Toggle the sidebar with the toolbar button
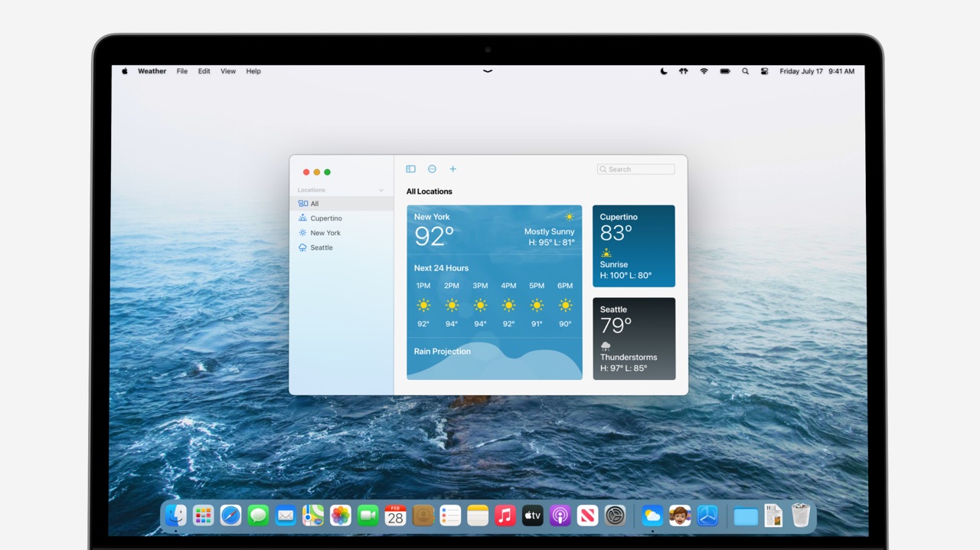 click(x=410, y=169)
